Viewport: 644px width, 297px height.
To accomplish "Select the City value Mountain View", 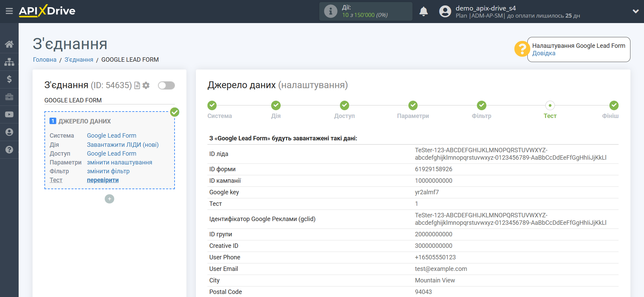I will coord(435,280).
